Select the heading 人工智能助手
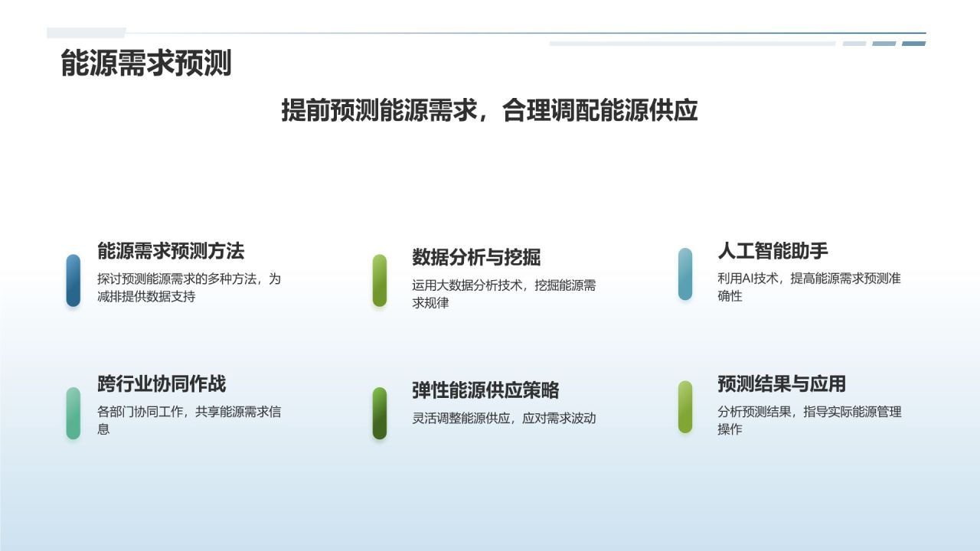The width and height of the screenshot is (980, 551). tap(773, 251)
